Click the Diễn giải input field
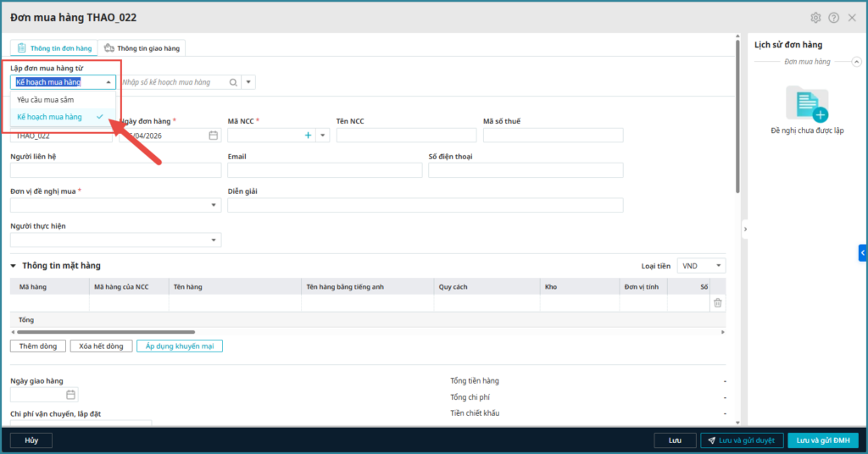 (x=425, y=205)
